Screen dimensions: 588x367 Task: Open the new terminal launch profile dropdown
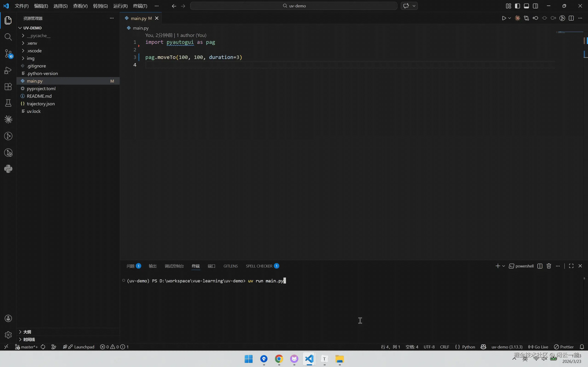point(503,266)
